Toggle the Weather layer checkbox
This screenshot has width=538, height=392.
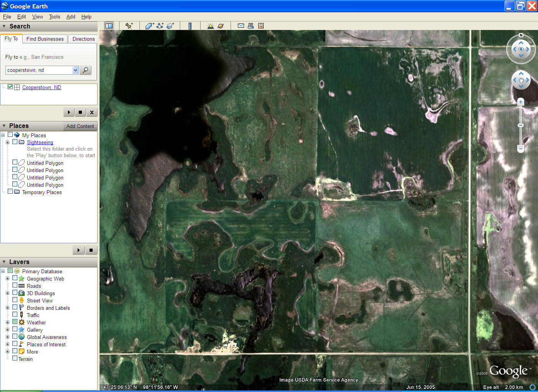click(15, 322)
